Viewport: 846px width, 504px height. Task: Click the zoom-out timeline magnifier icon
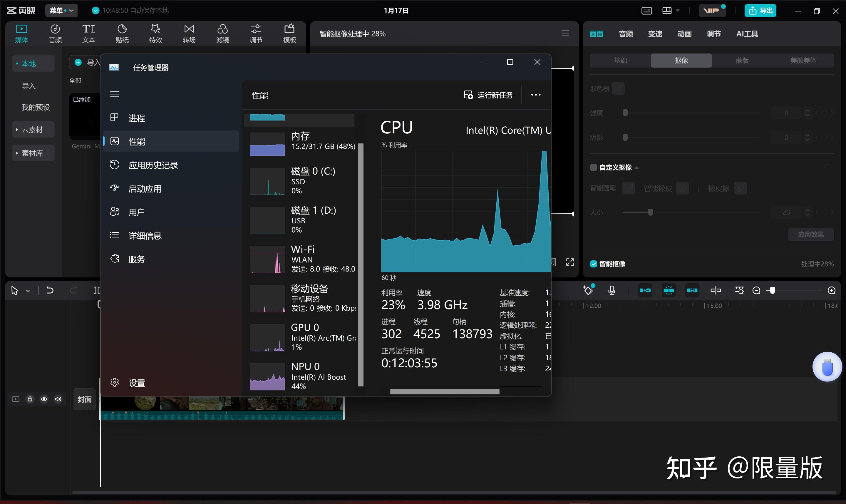click(x=756, y=290)
